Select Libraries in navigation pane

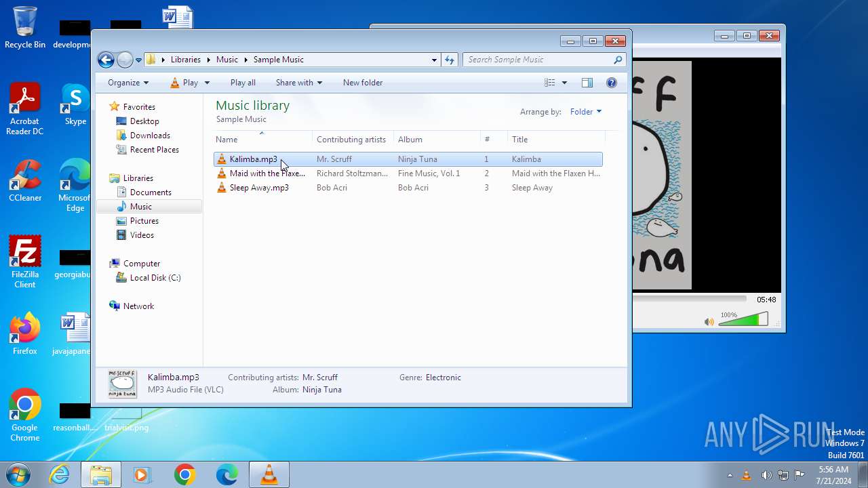(x=138, y=178)
